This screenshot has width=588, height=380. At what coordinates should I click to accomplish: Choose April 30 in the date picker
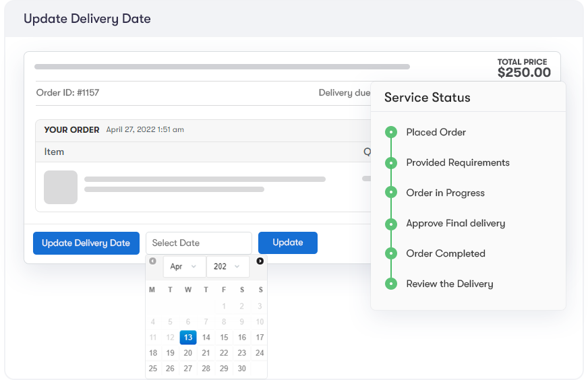pos(242,369)
